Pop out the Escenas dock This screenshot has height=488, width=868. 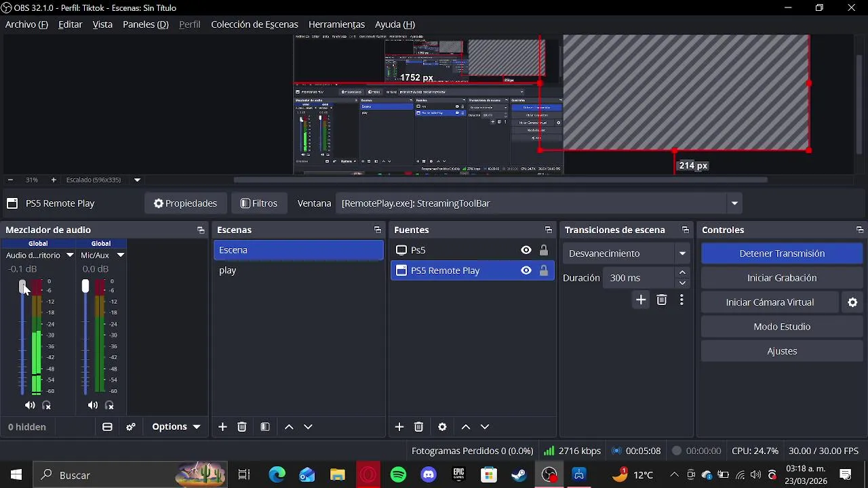point(378,230)
